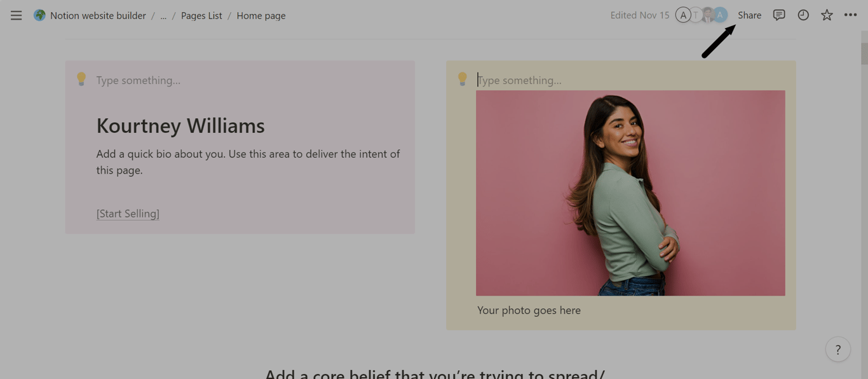
Task: Open the page comments bubble icon
Action: coord(778,15)
